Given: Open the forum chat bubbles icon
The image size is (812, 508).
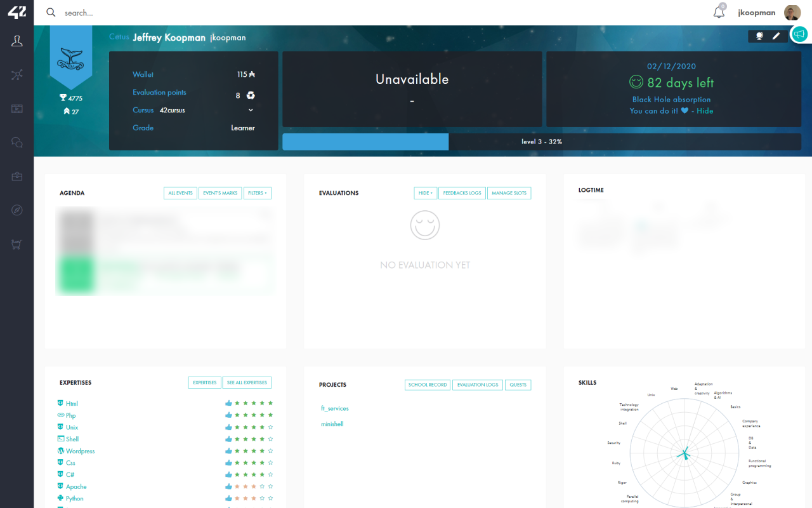Looking at the screenshot, I should coord(17,143).
